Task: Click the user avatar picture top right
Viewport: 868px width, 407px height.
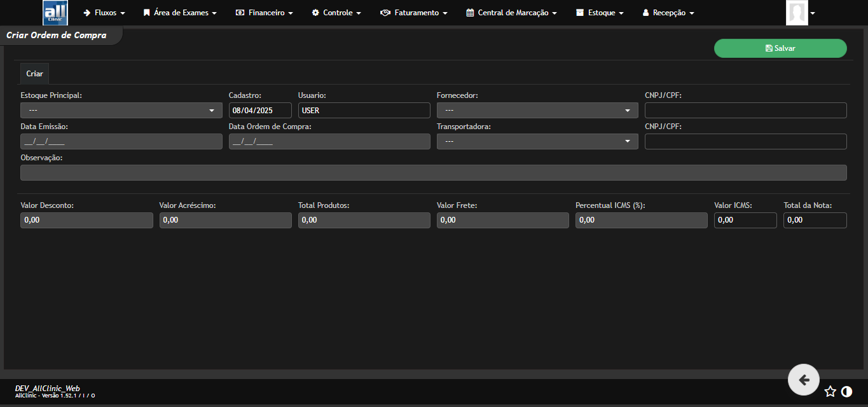Action: click(797, 12)
